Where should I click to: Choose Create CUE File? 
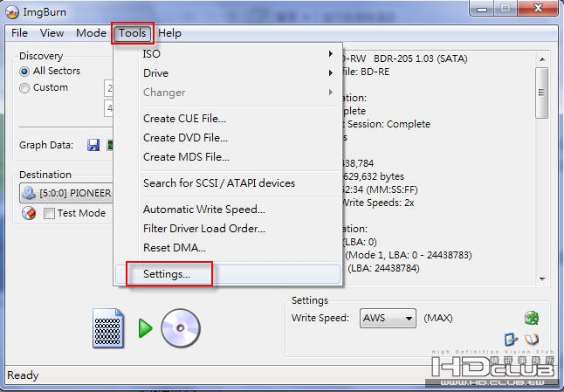click(228, 119)
